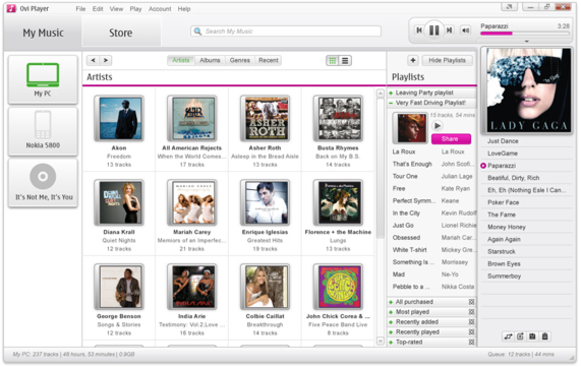Switch to the Store tab

(x=121, y=33)
